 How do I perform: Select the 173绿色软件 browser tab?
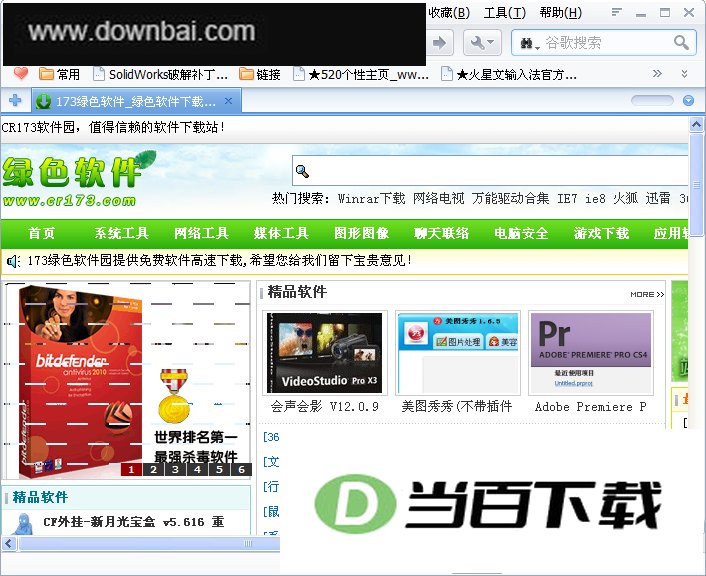click(x=136, y=101)
